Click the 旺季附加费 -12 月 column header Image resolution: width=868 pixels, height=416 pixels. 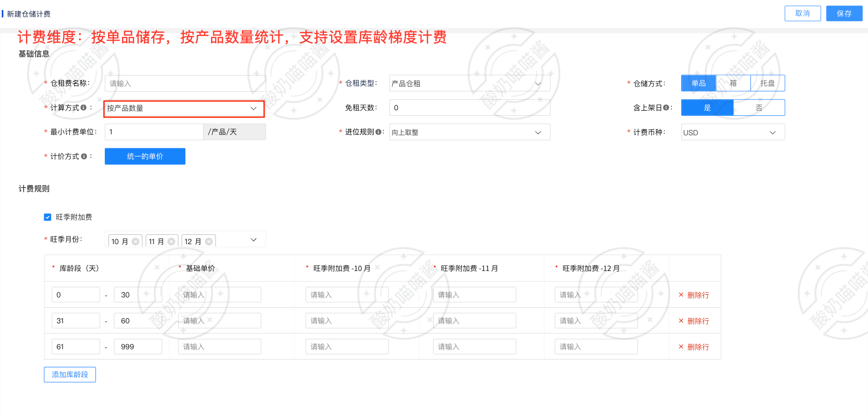pos(591,268)
